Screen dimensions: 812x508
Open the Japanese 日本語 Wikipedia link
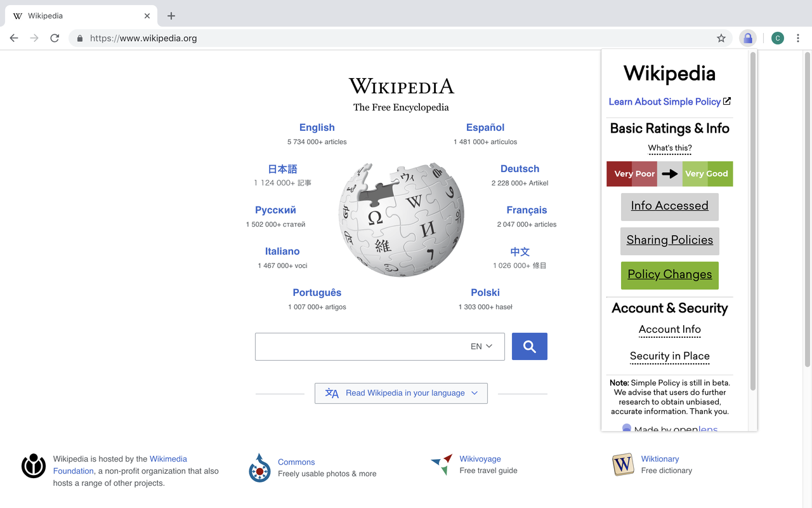(282, 169)
